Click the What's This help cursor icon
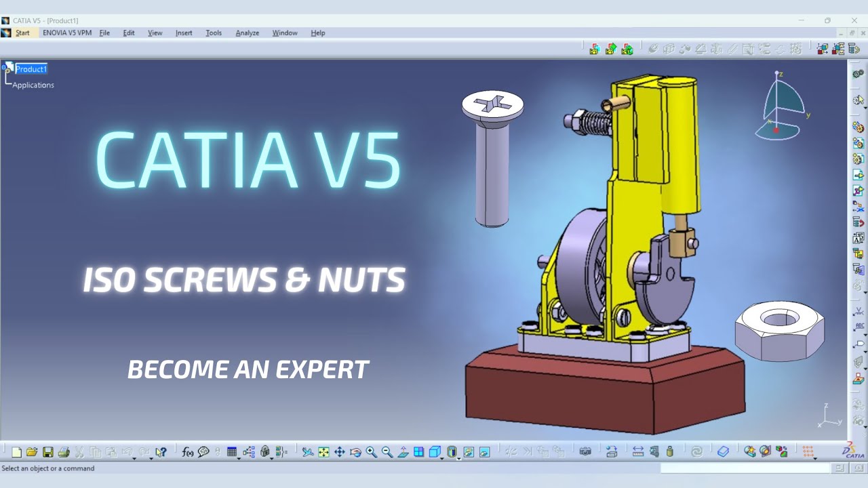The width and height of the screenshot is (868, 488). click(161, 452)
